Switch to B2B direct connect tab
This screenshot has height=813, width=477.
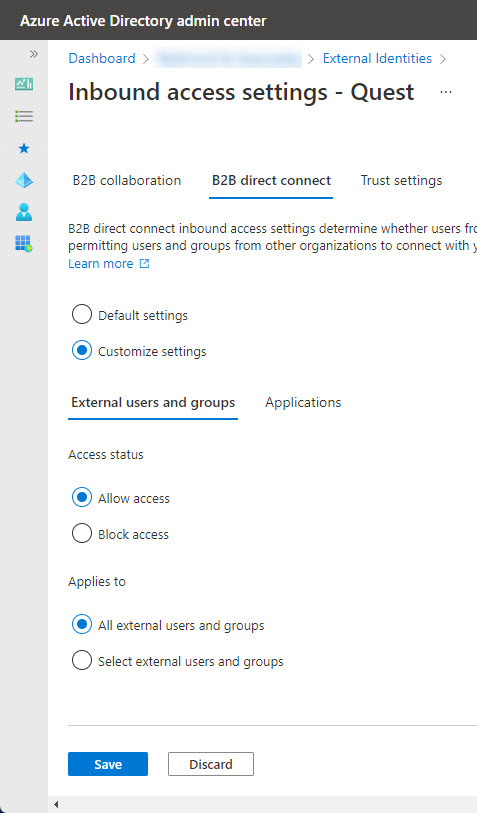(271, 180)
